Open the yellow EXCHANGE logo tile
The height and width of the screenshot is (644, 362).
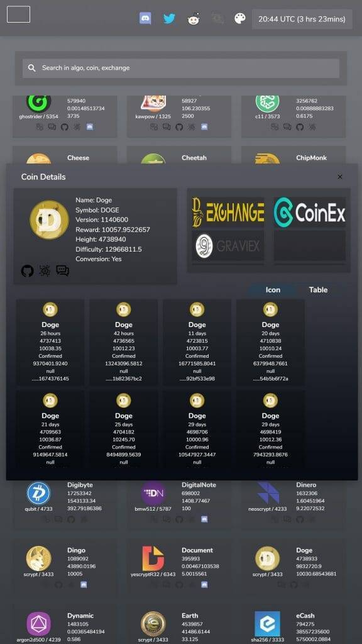click(228, 212)
